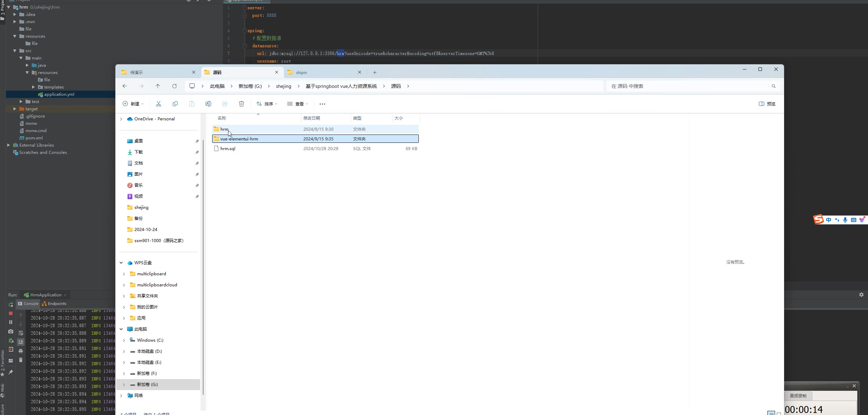The image size is (868, 415).
Task: Toggle Chinese/English input mode on Sogou bar
Action: (829, 220)
